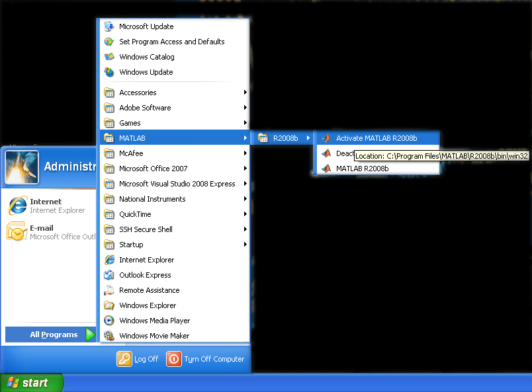The image size is (532, 392).
Task: Expand the National Instruments submenu arrow
Action: (x=245, y=199)
